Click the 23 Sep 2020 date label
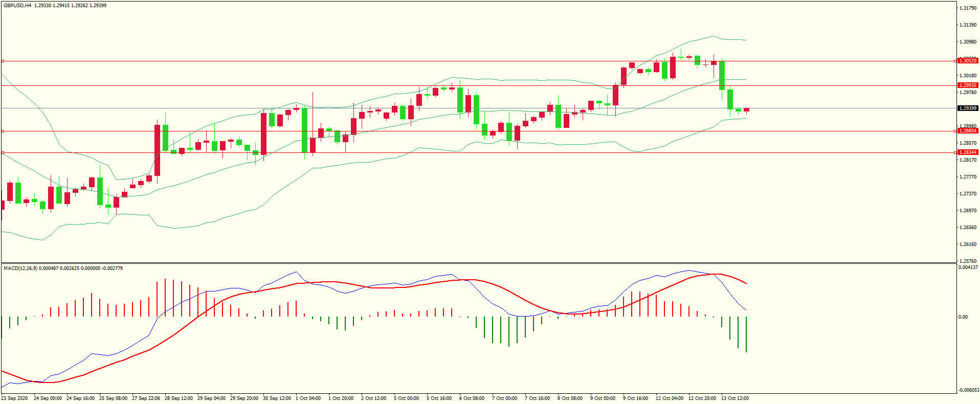 (x=15, y=398)
